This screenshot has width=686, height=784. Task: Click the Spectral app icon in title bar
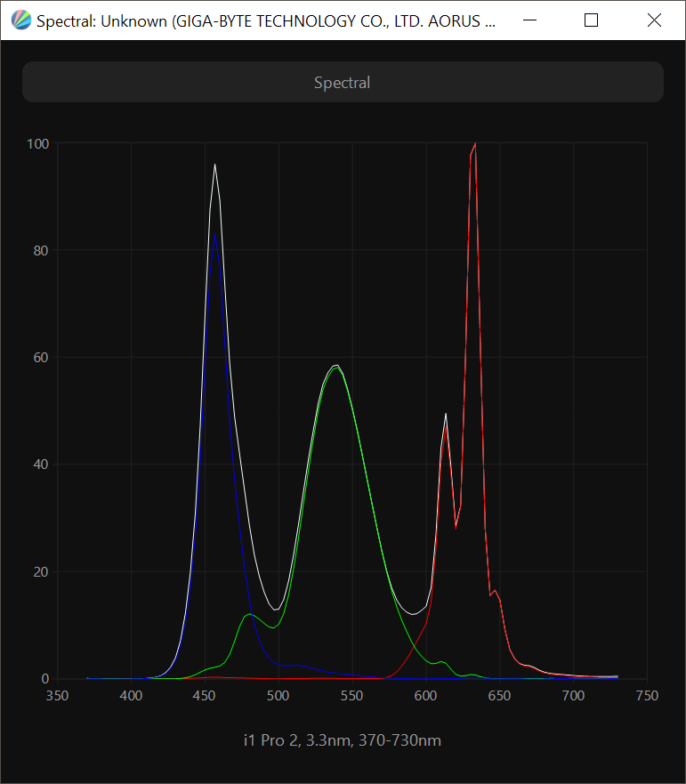20,20
